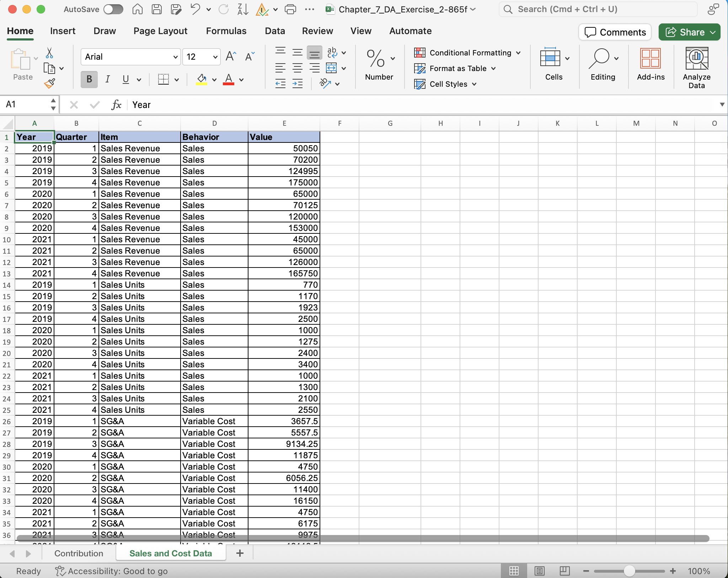Select the Format Painter tool
Screen dimensions: 728x578
click(50, 84)
